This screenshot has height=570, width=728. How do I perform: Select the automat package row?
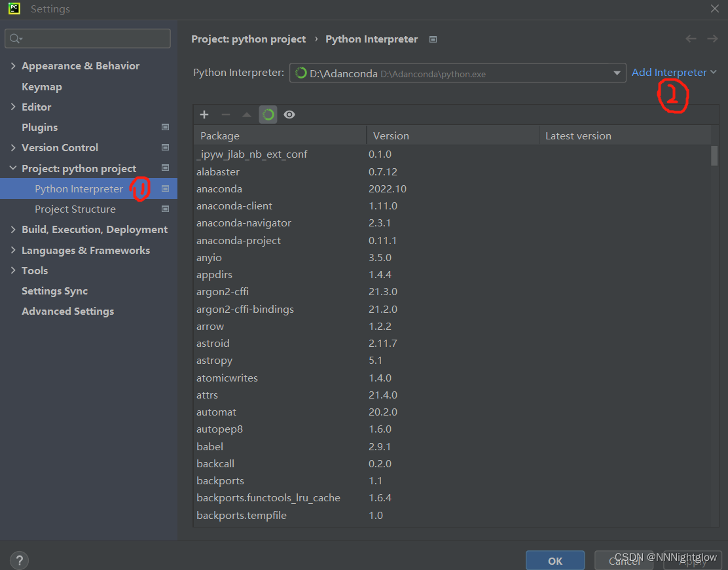(x=452, y=412)
